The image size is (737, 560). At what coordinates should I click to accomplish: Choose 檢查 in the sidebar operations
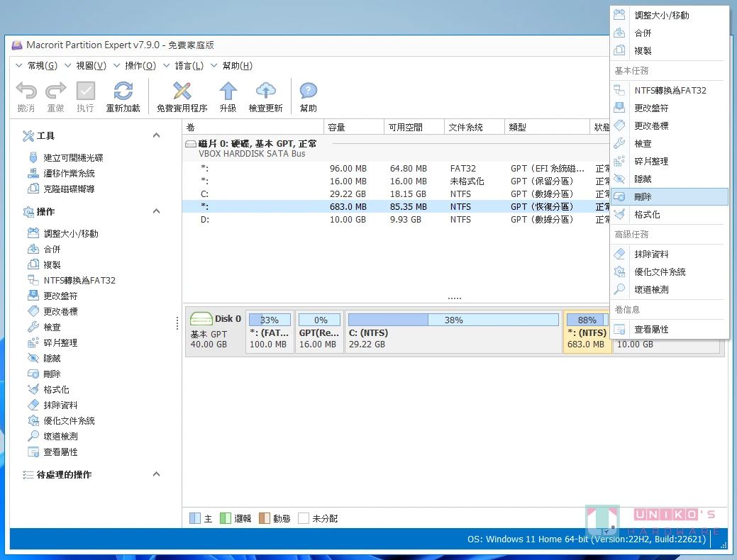point(44,327)
